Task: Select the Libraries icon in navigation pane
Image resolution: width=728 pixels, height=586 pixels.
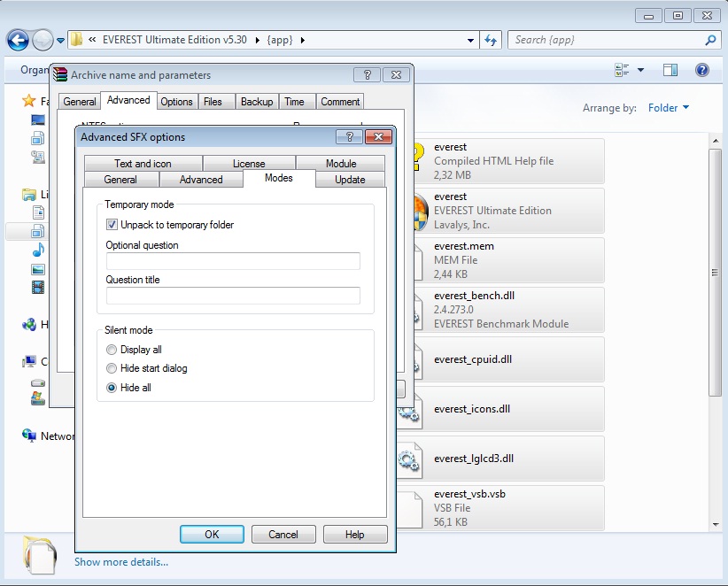Action: point(29,195)
